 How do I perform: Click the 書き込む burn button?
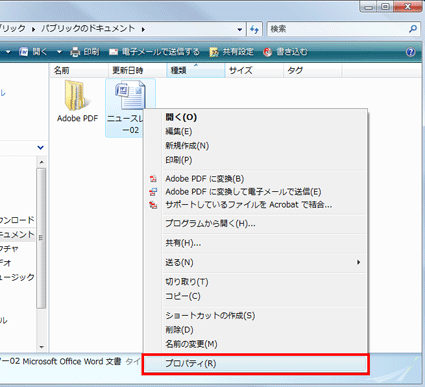[286, 52]
